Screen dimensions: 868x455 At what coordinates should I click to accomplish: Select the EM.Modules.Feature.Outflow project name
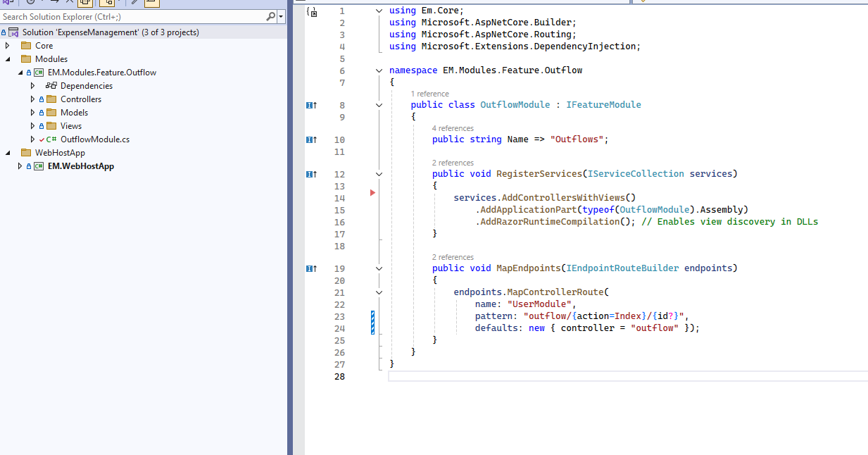(x=102, y=73)
